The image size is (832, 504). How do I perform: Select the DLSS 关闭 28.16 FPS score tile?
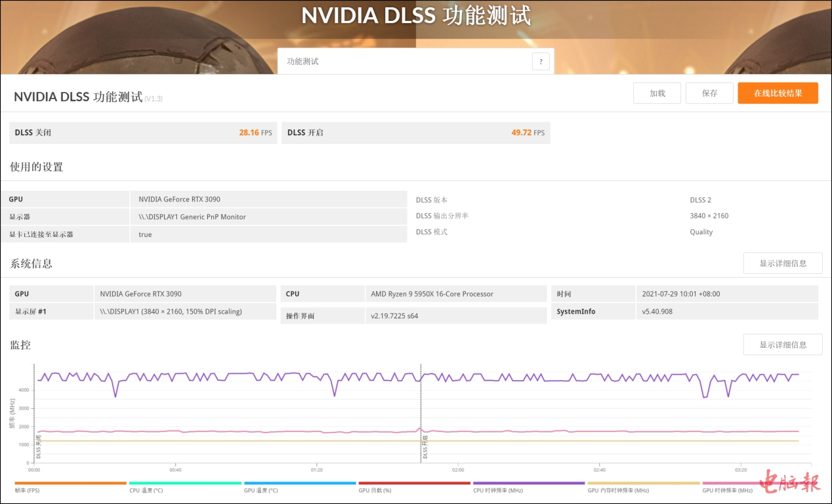(x=143, y=133)
